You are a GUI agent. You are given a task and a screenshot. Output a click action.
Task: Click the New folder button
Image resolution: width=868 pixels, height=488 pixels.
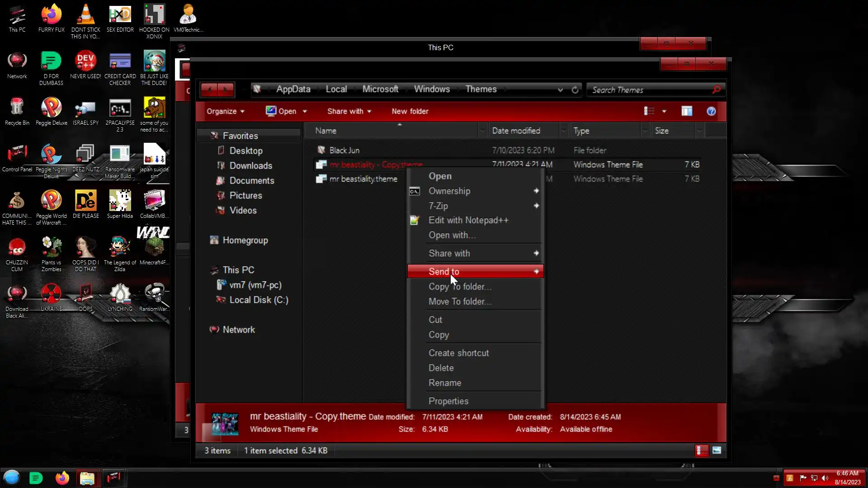tap(410, 111)
